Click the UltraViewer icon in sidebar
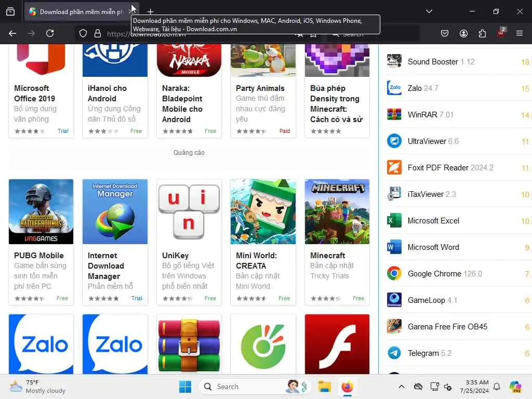The width and height of the screenshot is (532, 399). point(394,141)
